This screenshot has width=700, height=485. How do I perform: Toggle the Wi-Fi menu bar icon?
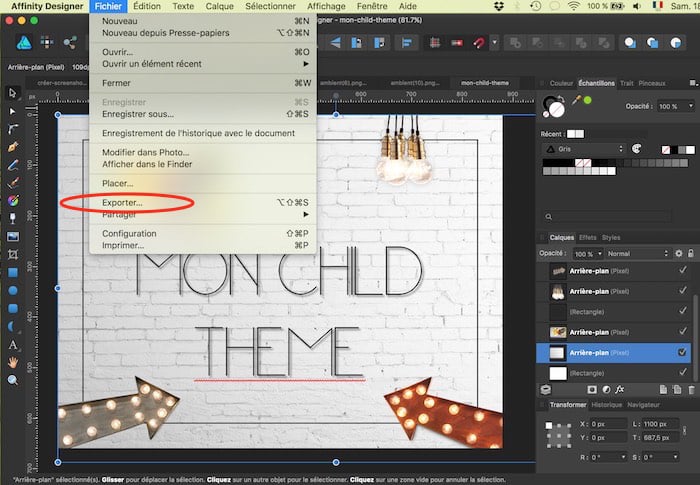(574, 6)
